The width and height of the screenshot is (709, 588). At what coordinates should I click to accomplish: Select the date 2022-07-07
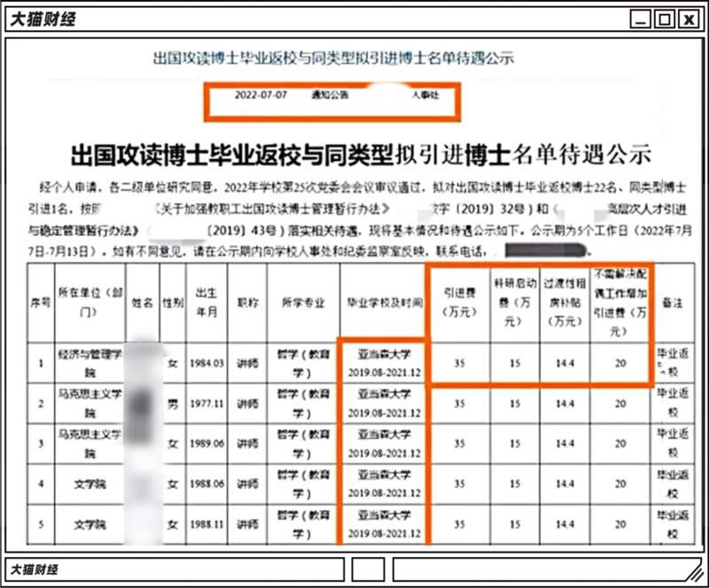point(261,95)
